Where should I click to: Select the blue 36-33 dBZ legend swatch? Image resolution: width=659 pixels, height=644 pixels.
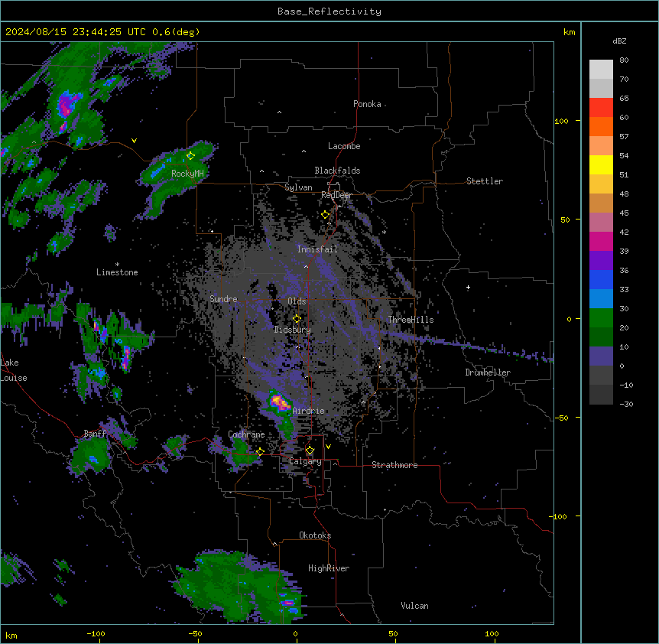coord(601,280)
